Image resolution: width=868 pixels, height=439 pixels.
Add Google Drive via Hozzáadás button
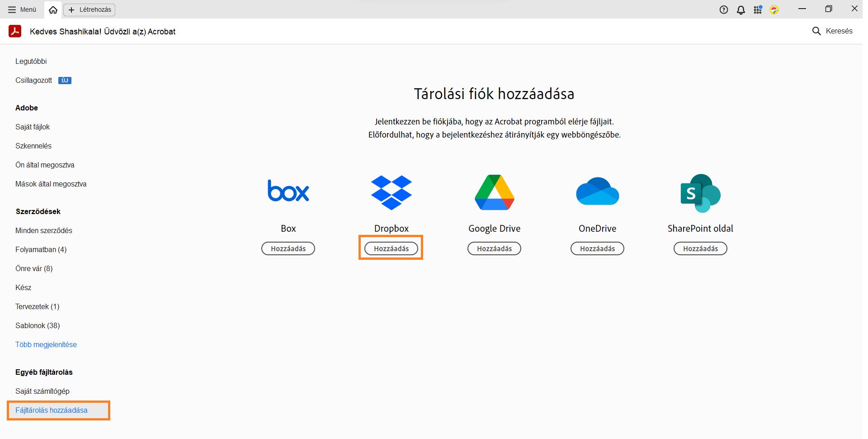click(494, 248)
